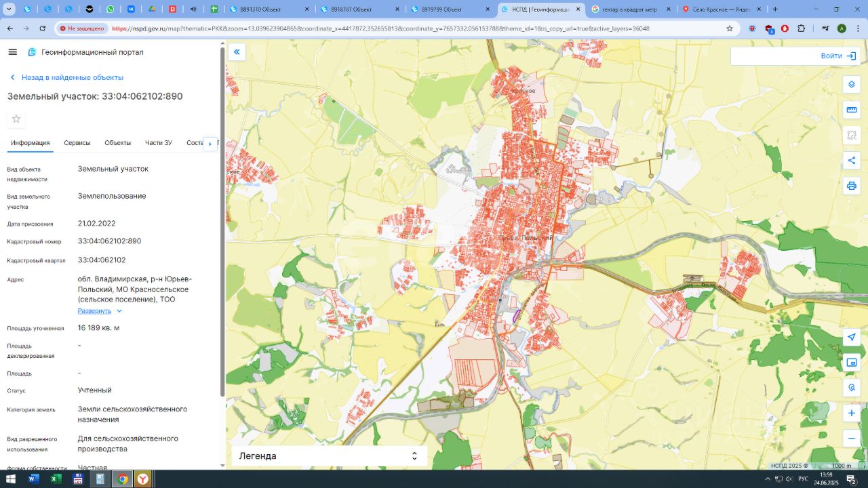
Task: Launch Excel from the taskbar
Action: (x=56, y=479)
